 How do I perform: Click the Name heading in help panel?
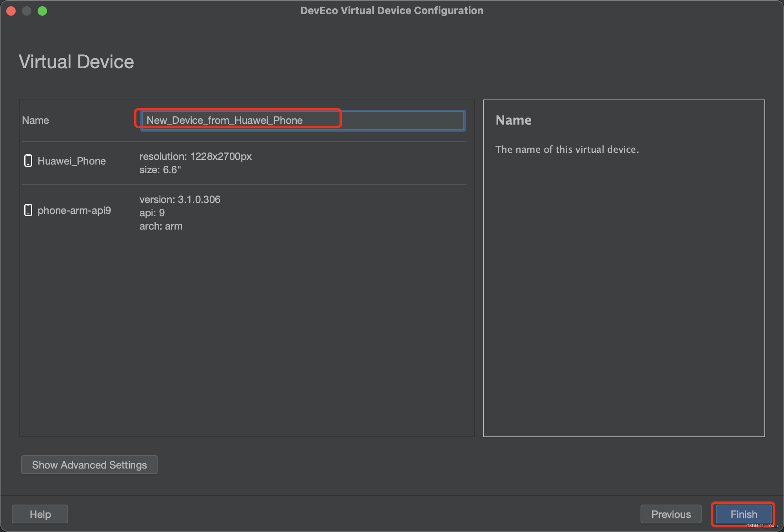click(514, 120)
